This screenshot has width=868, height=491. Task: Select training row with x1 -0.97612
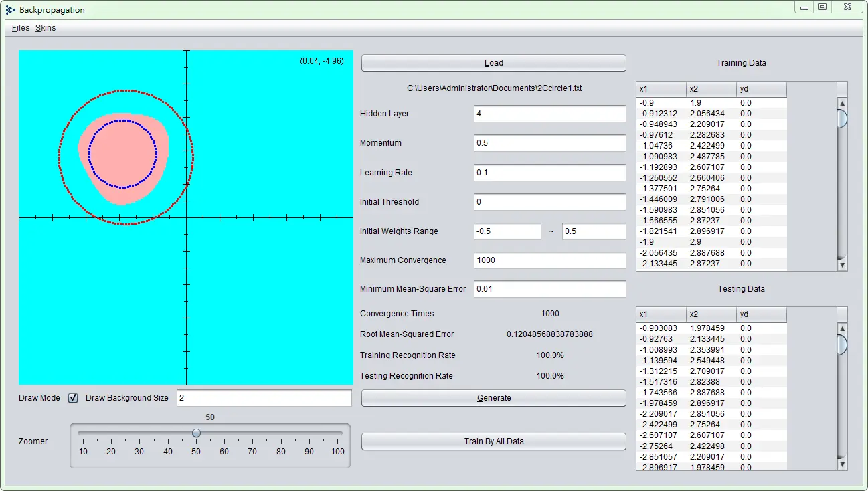pos(711,135)
